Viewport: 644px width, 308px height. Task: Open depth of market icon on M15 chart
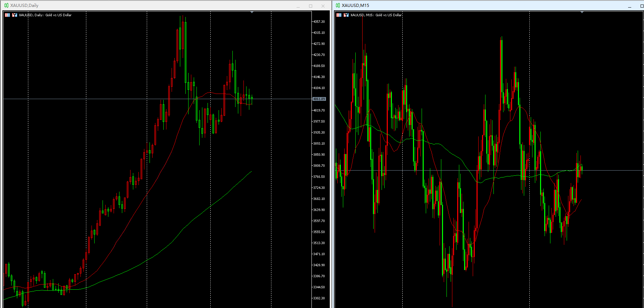click(x=346, y=15)
